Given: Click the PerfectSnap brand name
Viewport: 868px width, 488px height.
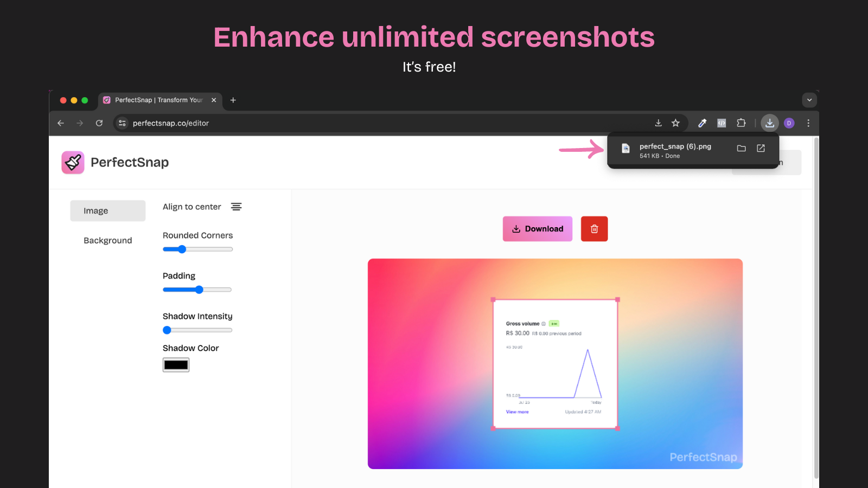Looking at the screenshot, I should [x=130, y=162].
